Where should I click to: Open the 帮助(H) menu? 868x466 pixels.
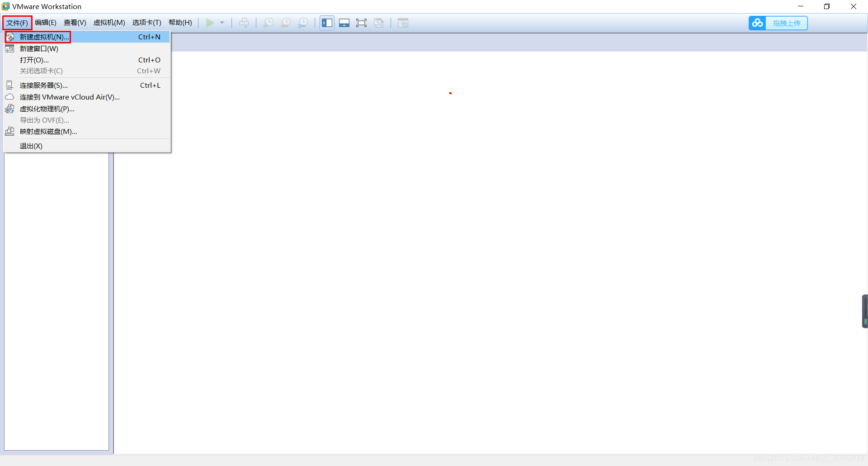(180, 23)
